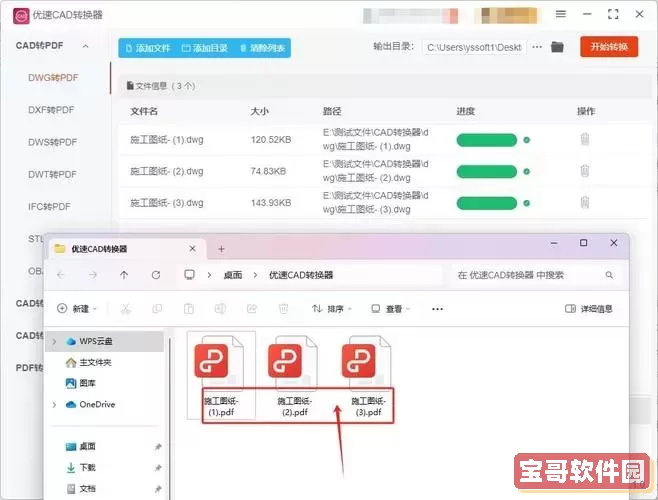The height and width of the screenshot is (500, 658).
Task: Open 下载 in quick access
Action: (x=81, y=467)
